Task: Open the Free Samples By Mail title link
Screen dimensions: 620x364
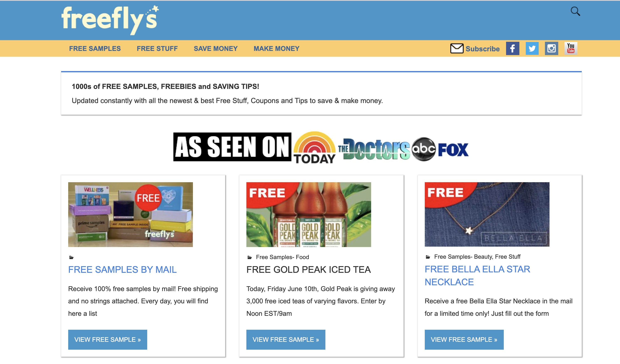Action: click(x=122, y=270)
